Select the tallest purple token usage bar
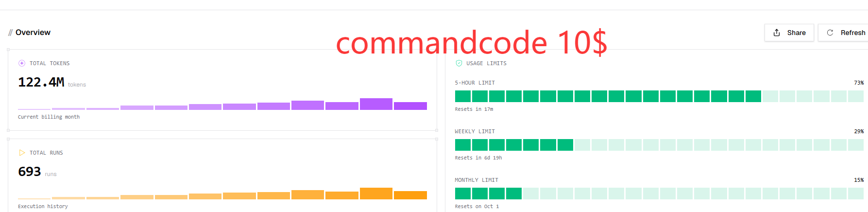 (376, 104)
